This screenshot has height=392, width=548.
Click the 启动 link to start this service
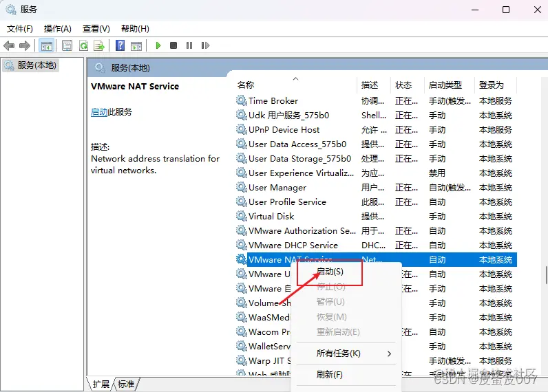tap(99, 112)
